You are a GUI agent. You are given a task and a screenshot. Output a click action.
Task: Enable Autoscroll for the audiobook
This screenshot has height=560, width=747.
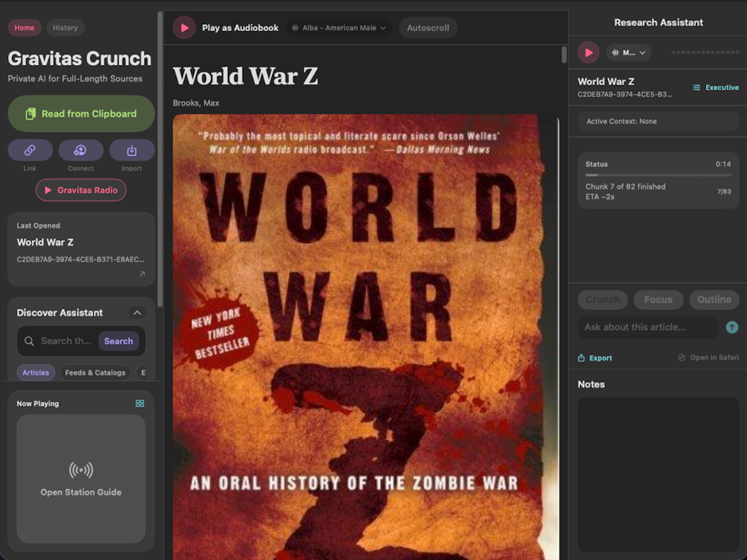click(428, 28)
